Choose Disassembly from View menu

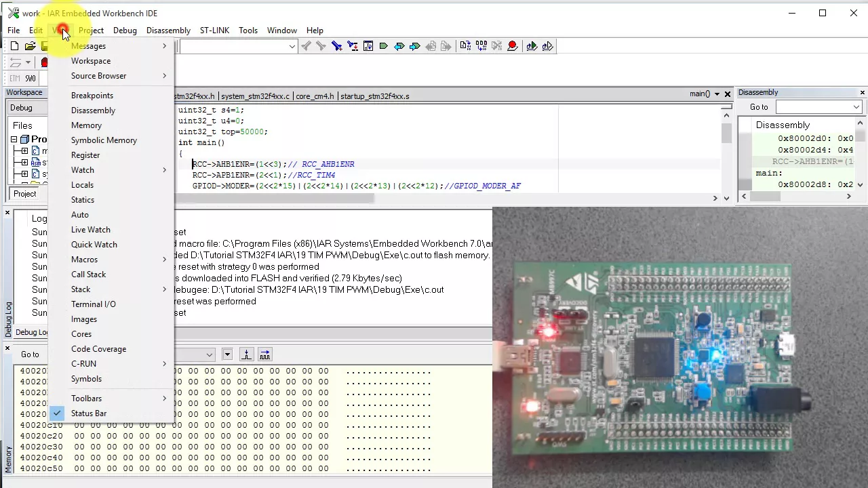coord(111,110)
